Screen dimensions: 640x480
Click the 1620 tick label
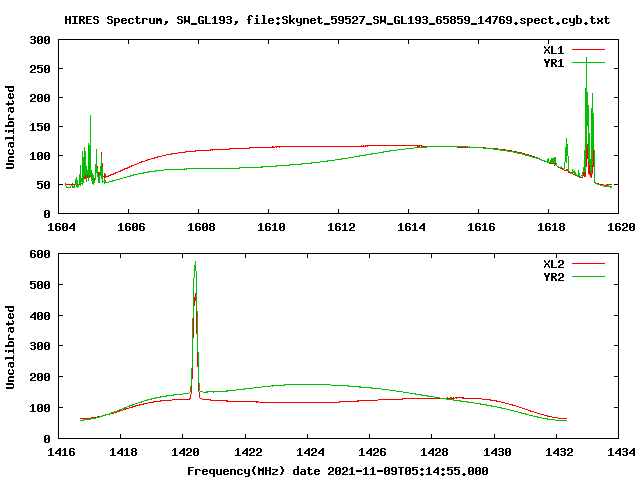tap(621, 227)
